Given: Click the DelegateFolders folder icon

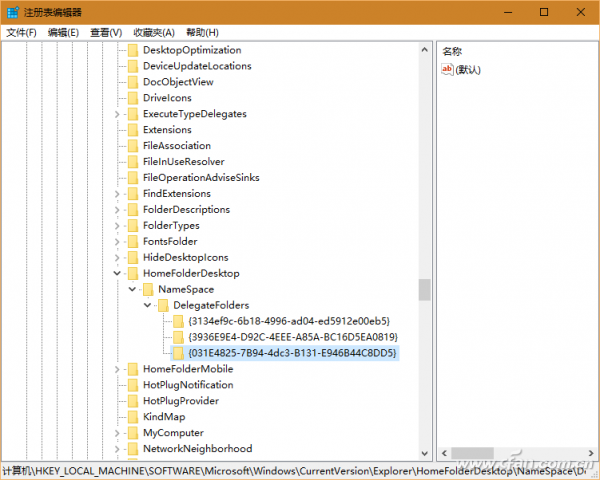Looking at the screenshot, I should click(163, 305).
